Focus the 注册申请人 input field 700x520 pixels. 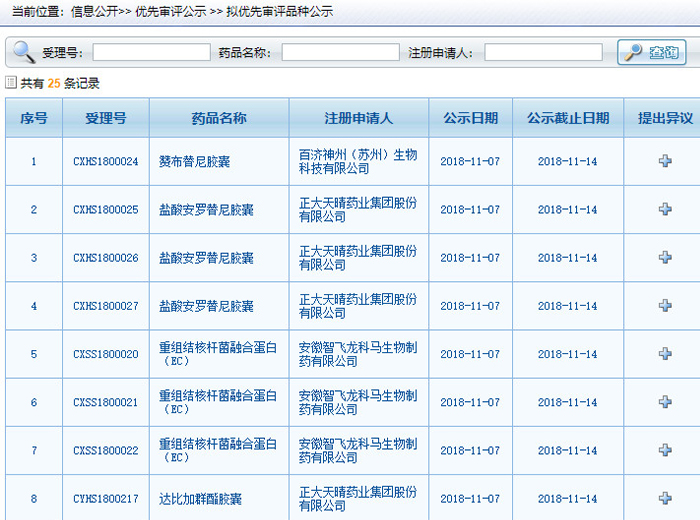pyautogui.click(x=543, y=52)
